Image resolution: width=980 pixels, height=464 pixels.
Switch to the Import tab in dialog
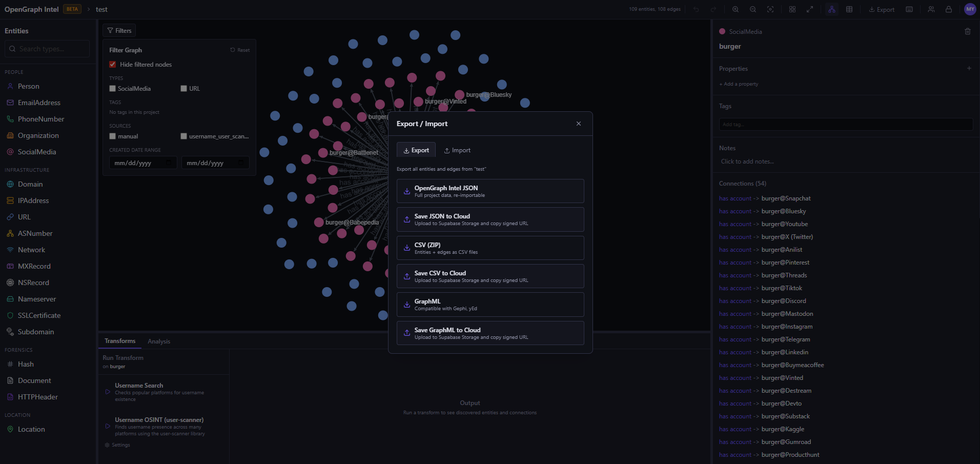point(457,150)
